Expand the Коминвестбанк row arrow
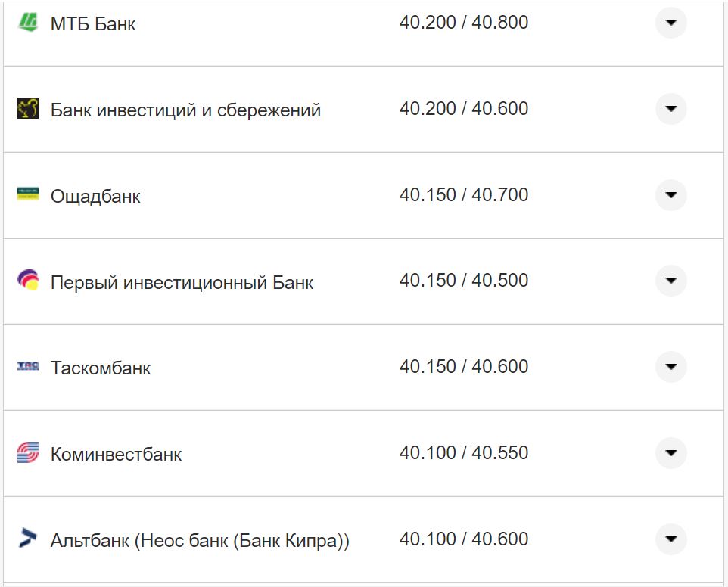The width and height of the screenshot is (728, 587). 670,453
